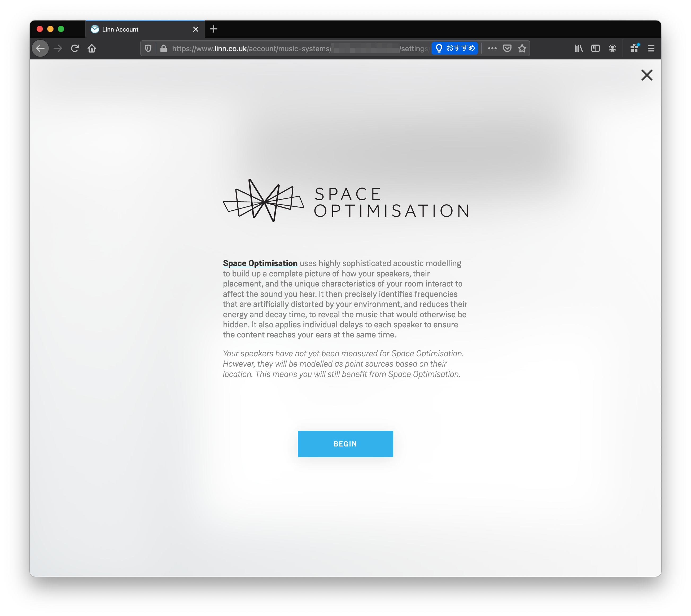Bookmark this page with star
This screenshot has height=616, width=691.
tap(522, 48)
